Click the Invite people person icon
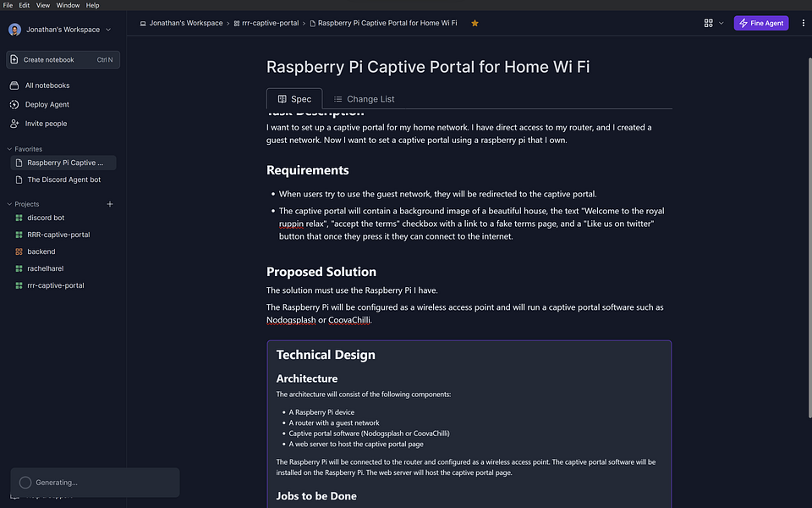The image size is (812, 508). (14, 124)
